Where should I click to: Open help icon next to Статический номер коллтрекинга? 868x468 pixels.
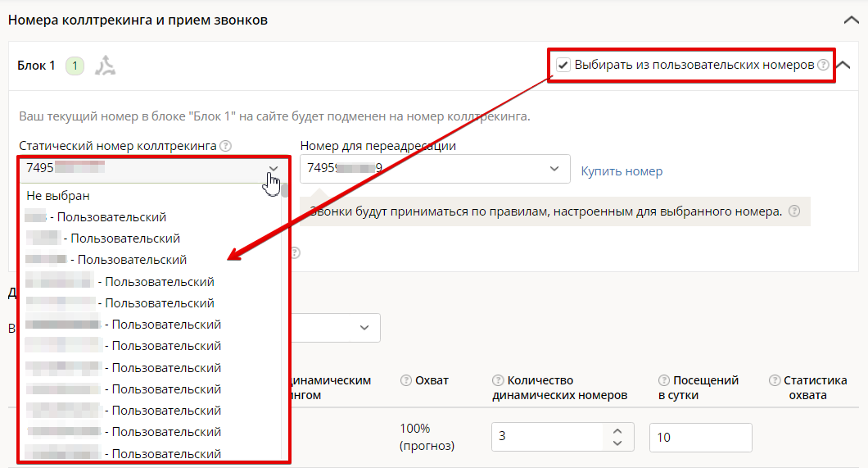point(225,146)
